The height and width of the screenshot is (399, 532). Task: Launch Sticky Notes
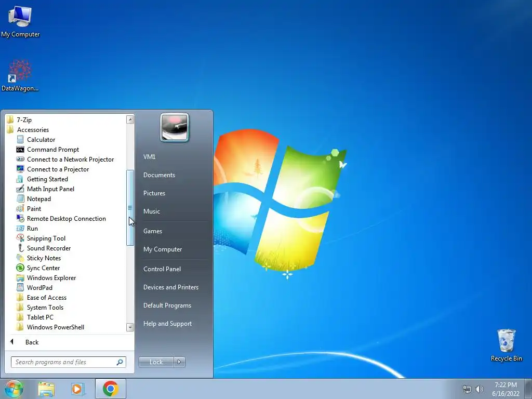[x=44, y=258]
